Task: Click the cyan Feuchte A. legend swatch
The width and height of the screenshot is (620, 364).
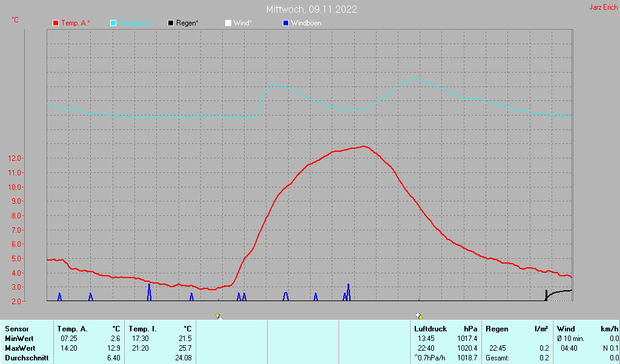Action: pos(113,24)
